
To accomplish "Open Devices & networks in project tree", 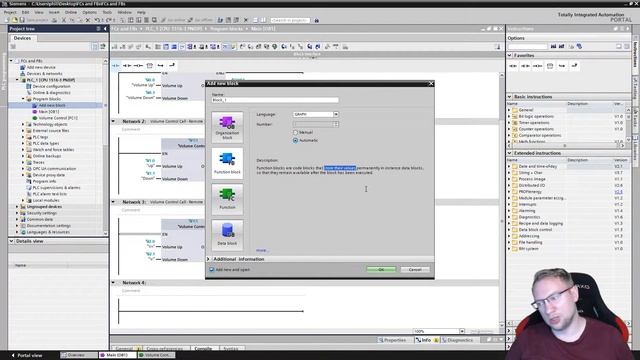I will 44,73.
